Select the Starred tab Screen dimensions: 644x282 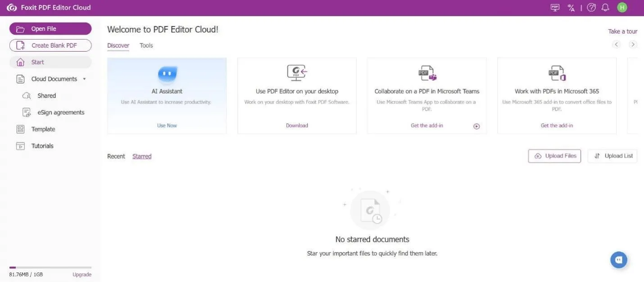coord(142,157)
